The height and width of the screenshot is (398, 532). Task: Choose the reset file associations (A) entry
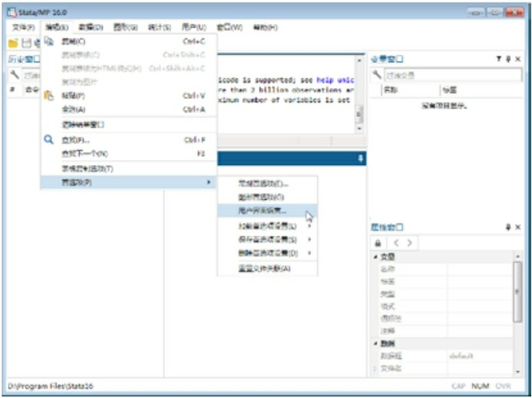pyautogui.click(x=267, y=268)
